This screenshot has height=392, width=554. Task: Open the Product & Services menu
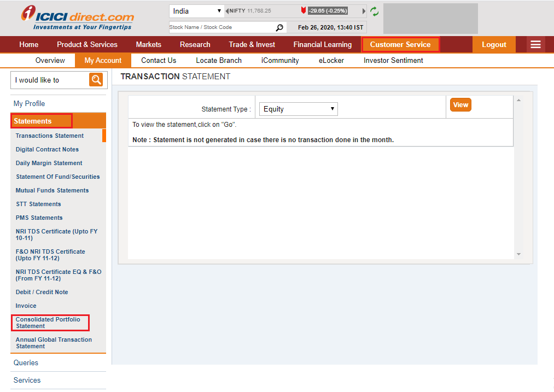[87, 44]
